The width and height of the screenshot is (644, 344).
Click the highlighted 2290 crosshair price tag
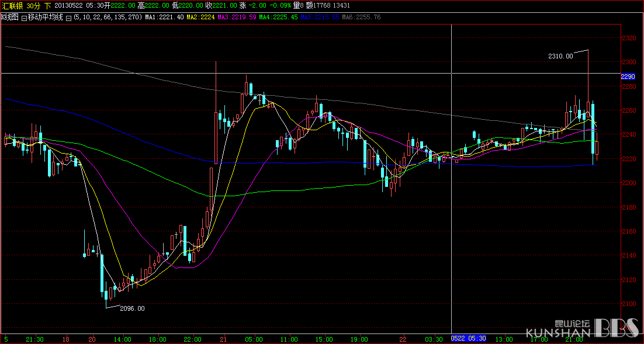628,77
